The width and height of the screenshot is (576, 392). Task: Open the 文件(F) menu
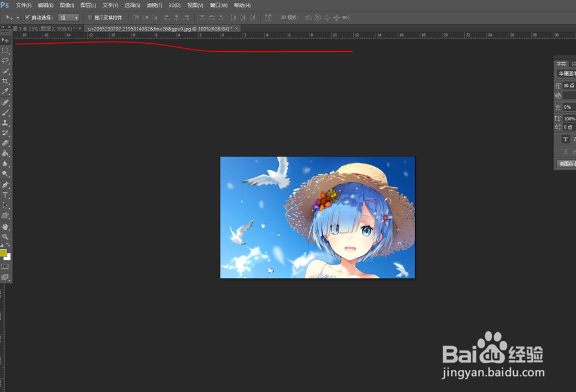24,6
